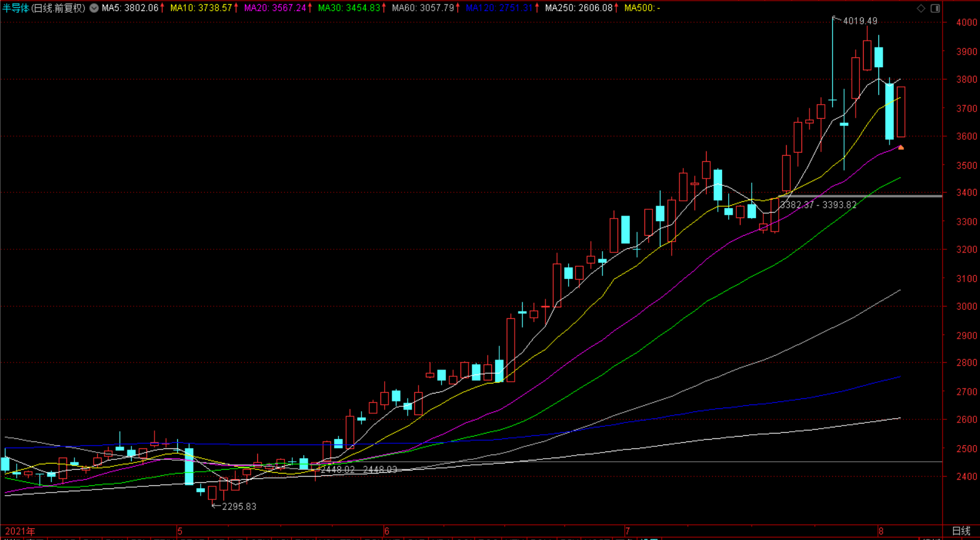Screen dimensions: 980x540
Task: Click the MA5: 3802.06 indicator label
Action: point(130,8)
